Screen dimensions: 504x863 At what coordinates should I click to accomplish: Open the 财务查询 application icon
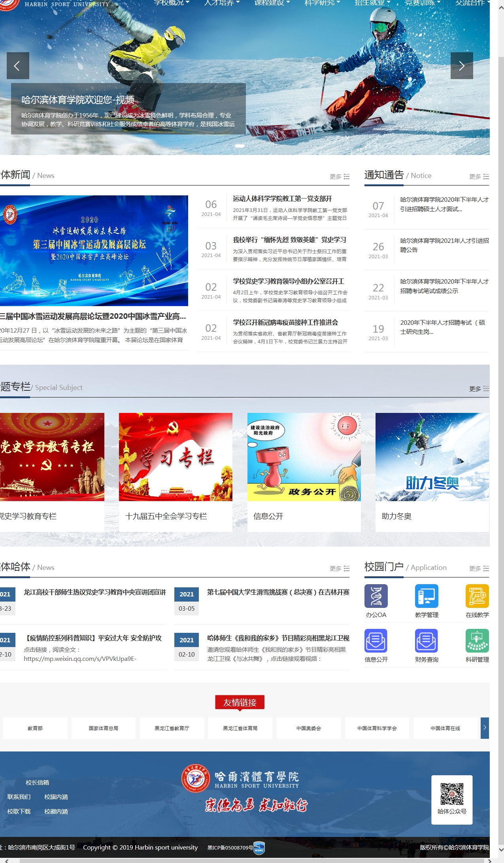coord(427,641)
